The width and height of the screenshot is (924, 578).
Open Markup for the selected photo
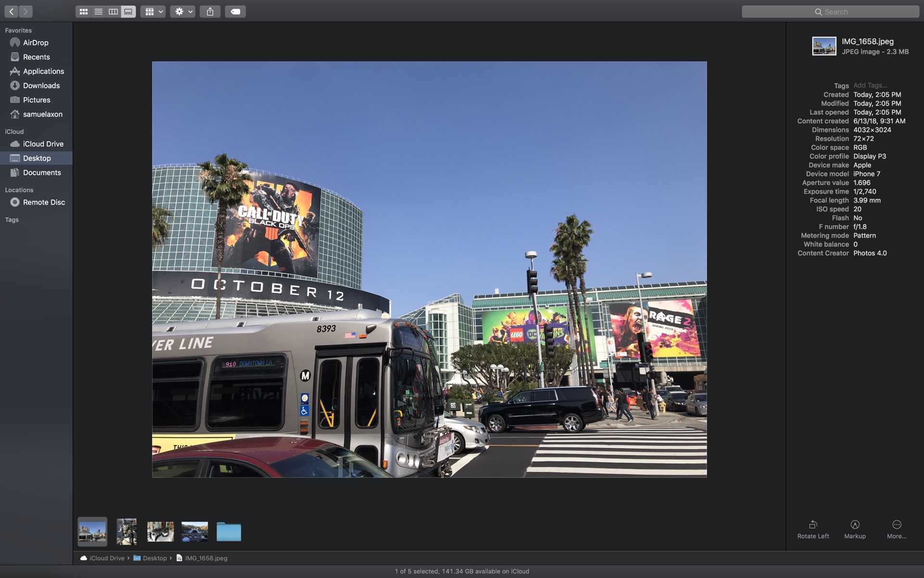click(x=855, y=528)
